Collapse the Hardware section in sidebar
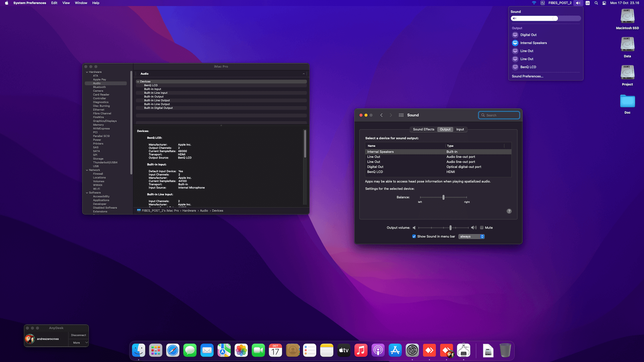 (87, 72)
